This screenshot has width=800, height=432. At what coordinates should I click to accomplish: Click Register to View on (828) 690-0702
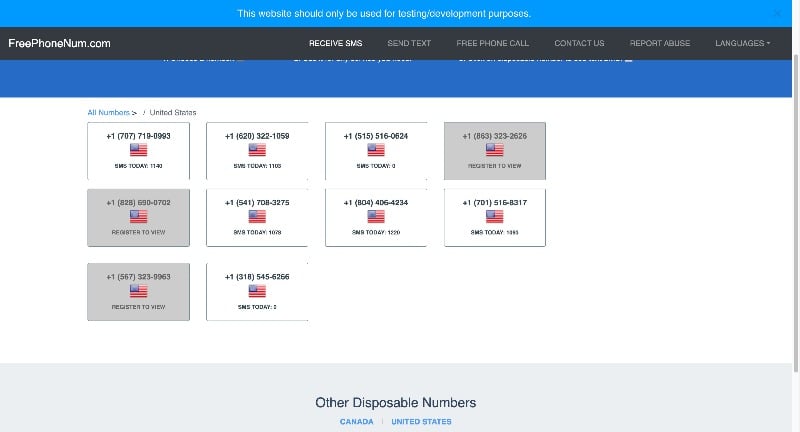[138, 231]
